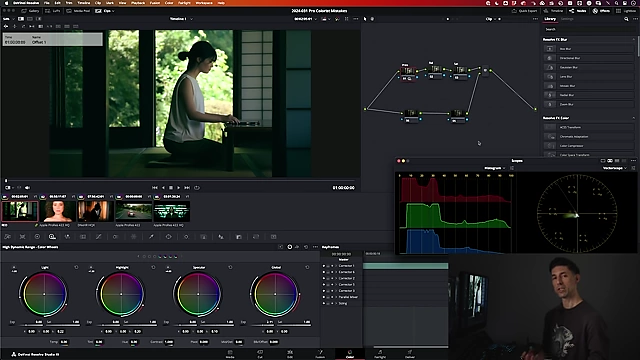Image resolution: width=640 pixels, height=360 pixels.
Task: Click the Box Blur effect icon
Action: coord(550,49)
